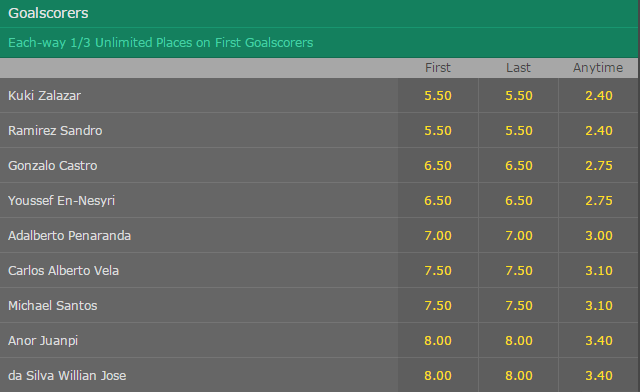Image resolution: width=640 pixels, height=392 pixels.
Task: Select Gonzalo Castro First goalscorer odds 6.50
Action: pos(438,166)
